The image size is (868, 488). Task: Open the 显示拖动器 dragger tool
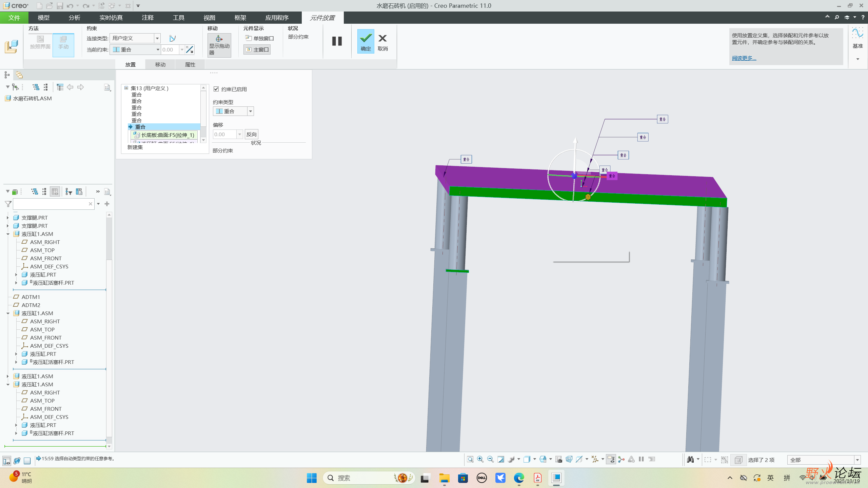pyautogui.click(x=219, y=45)
